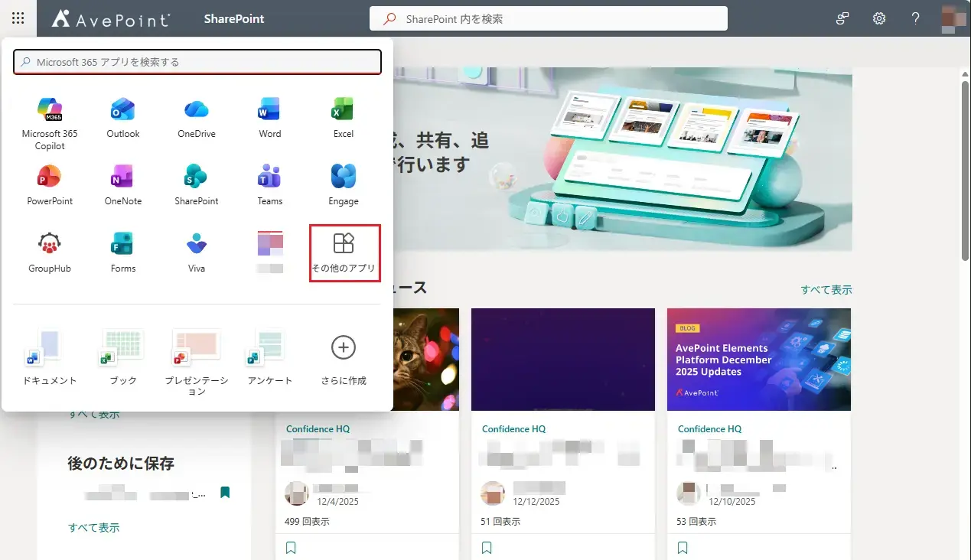971x560 pixels.
Task: Create new Forms アンケート
Action: [270, 357]
